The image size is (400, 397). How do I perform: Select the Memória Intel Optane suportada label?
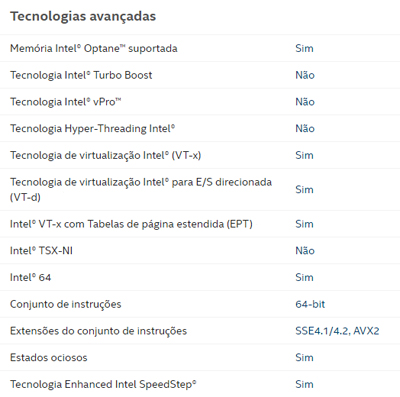point(94,48)
